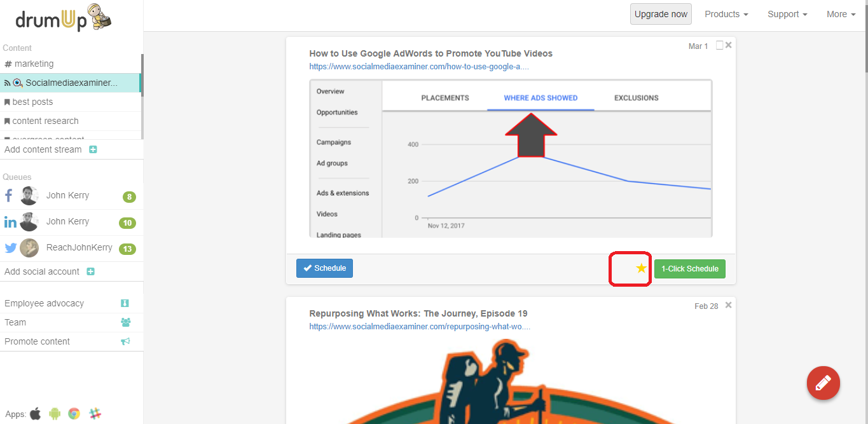Open the Chrome extension link
This screenshot has width=868, height=424.
tap(74, 414)
